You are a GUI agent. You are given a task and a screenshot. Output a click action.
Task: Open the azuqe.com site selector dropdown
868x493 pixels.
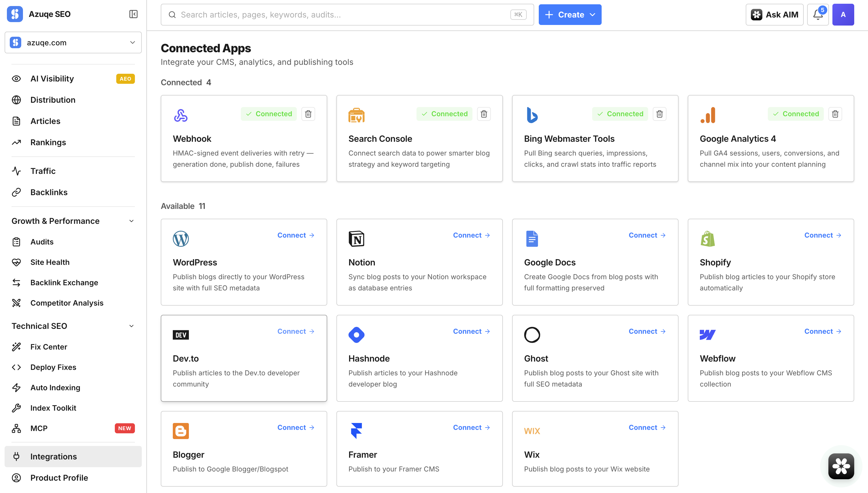[x=73, y=43]
